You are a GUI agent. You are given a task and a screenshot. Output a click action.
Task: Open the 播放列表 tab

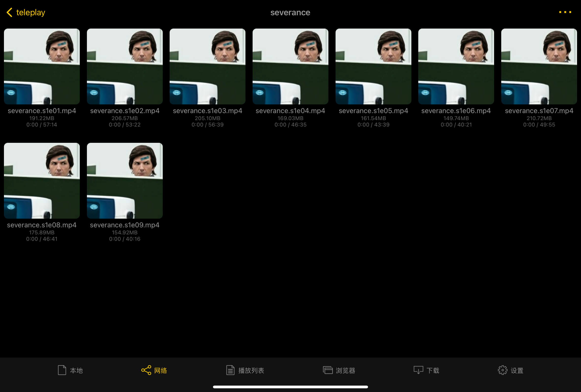click(245, 370)
